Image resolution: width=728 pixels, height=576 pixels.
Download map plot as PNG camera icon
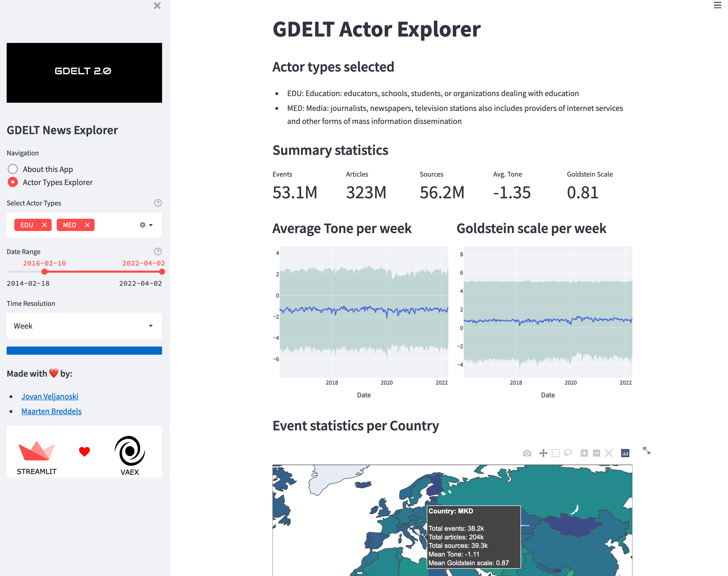pyautogui.click(x=527, y=453)
